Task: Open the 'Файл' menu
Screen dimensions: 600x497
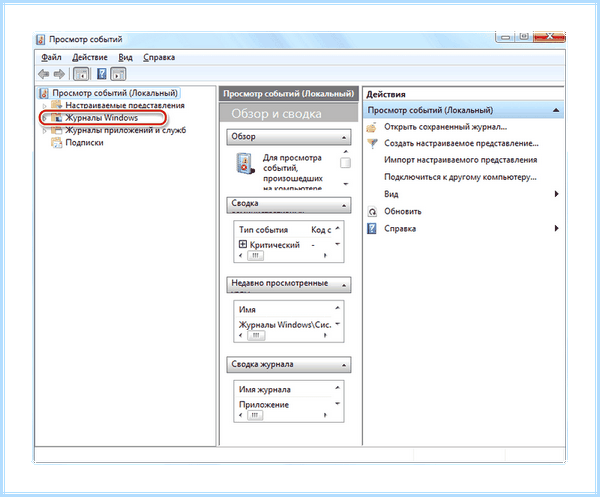Action: click(51, 57)
